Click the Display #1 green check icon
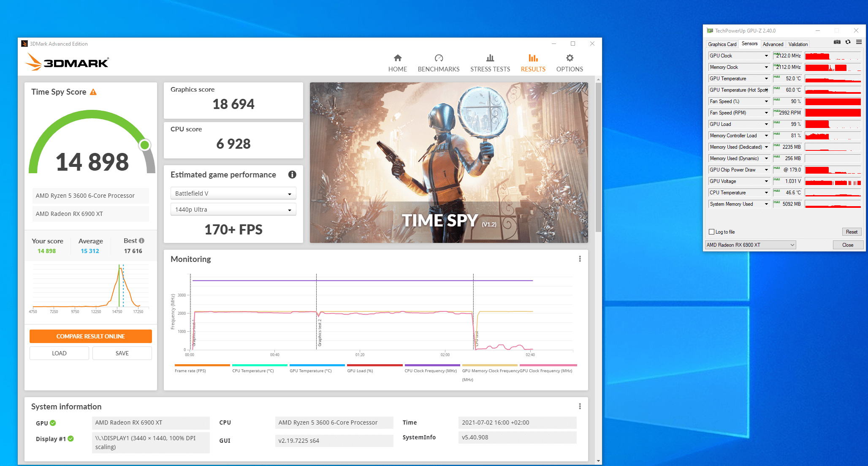The height and width of the screenshot is (466, 868). click(x=71, y=439)
